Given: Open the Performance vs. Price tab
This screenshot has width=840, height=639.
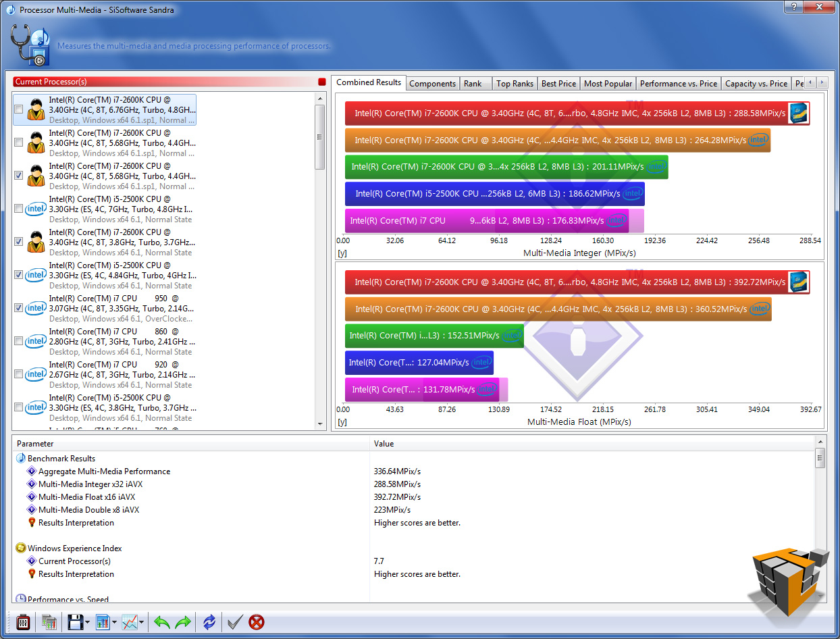Looking at the screenshot, I should click(679, 84).
